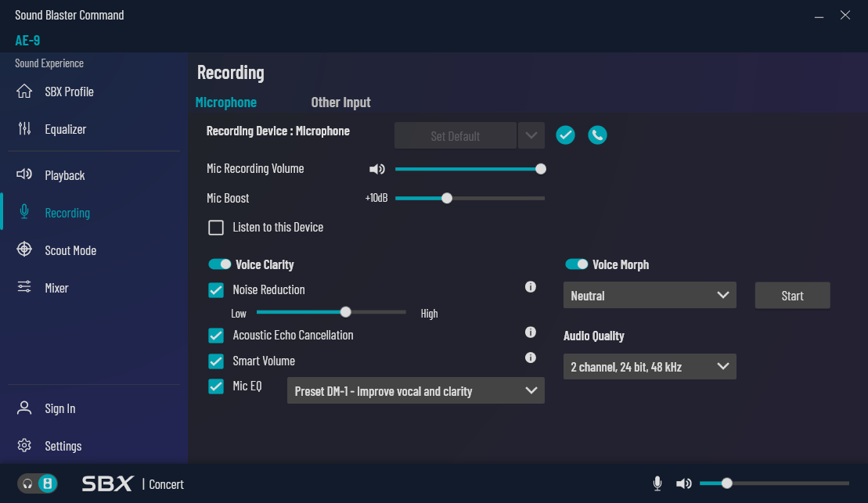Click the Playback speaker icon in sidebar
This screenshot has height=503, width=868.
point(24,175)
